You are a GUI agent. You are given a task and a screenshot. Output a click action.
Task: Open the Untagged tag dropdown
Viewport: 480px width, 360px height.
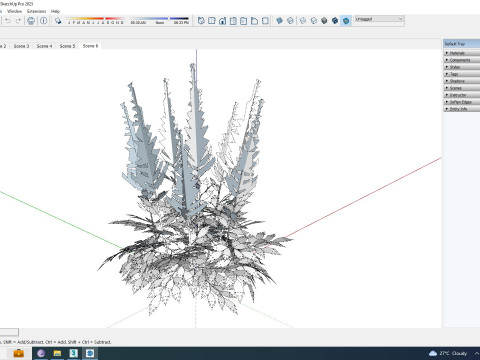click(379, 19)
